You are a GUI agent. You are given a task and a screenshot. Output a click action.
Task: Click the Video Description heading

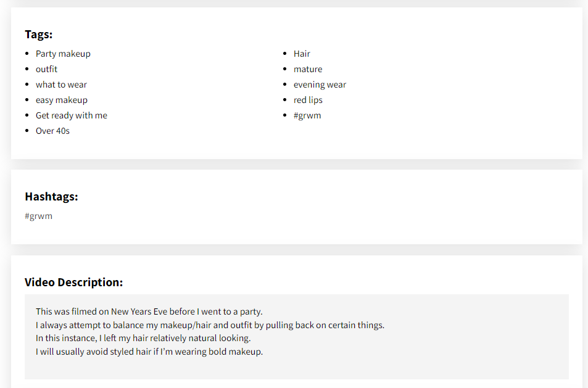[x=73, y=283]
